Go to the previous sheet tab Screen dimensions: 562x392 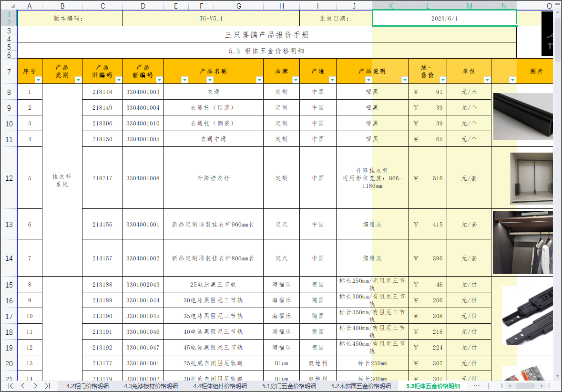point(23,386)
